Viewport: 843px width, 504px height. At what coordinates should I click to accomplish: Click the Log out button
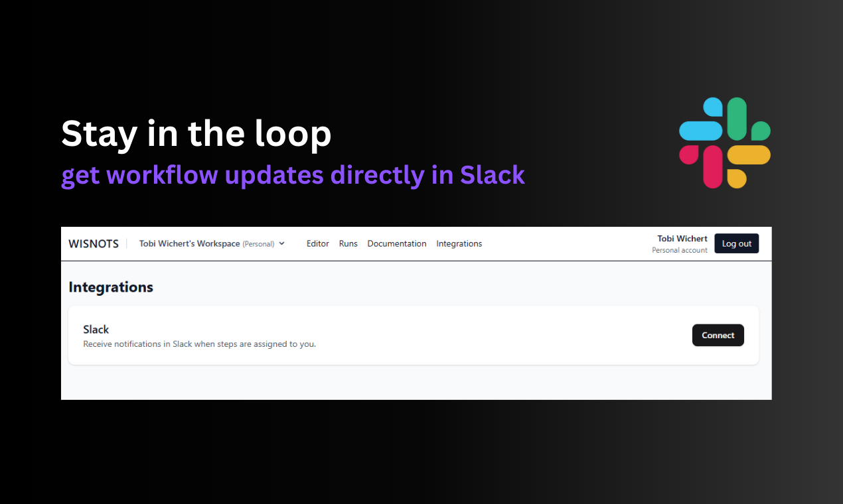(x=737, y=243)
